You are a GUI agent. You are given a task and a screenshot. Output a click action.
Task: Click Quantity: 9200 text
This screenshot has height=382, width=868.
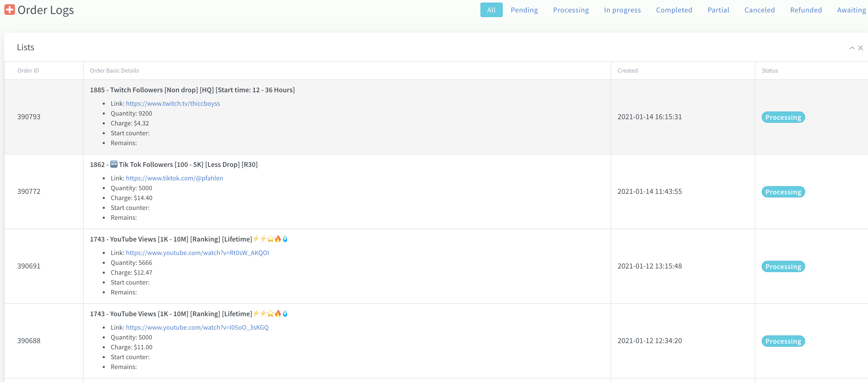pyautogui.click(x=131, y=114)
